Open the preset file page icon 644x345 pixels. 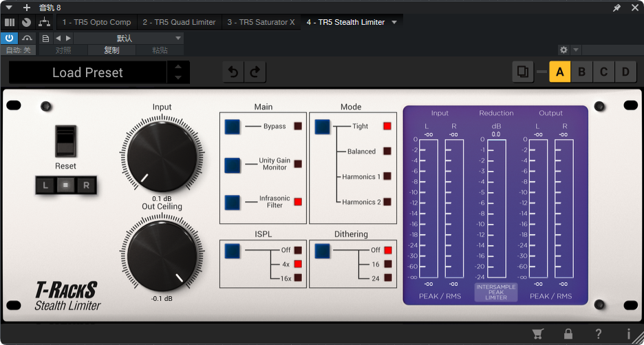[45, 39]
